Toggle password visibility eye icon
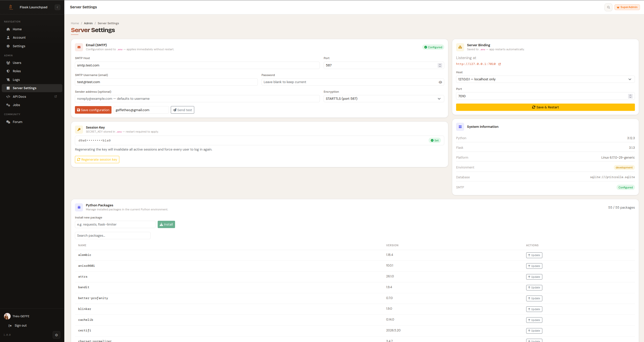644x342 pixels. click(x=440, y=82)
